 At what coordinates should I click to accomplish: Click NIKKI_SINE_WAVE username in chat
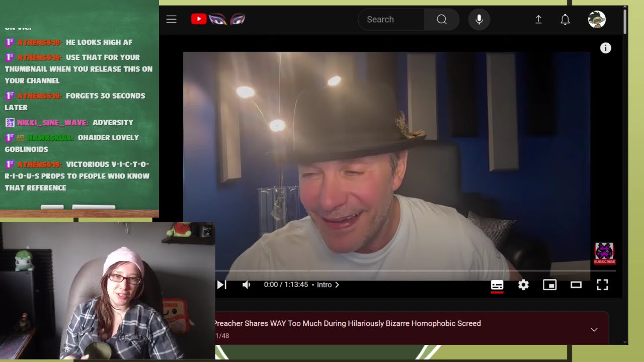click(53, 123)
